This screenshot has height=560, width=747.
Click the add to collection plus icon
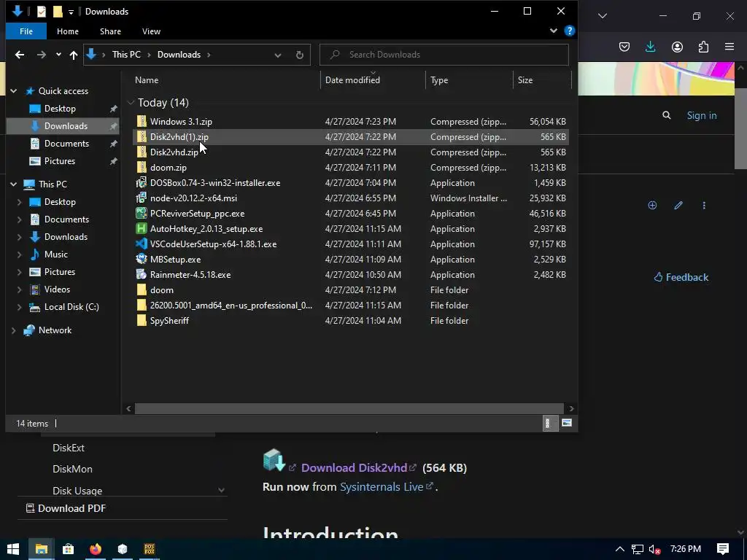click(x=652, y=205)
